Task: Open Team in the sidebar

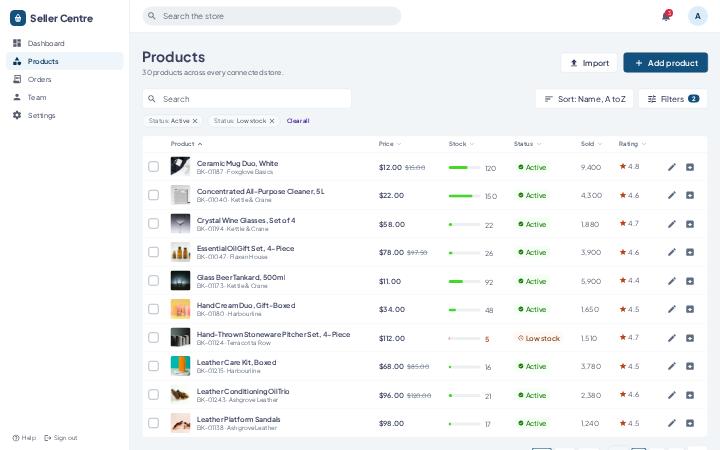Action: (x=65, y=97)
